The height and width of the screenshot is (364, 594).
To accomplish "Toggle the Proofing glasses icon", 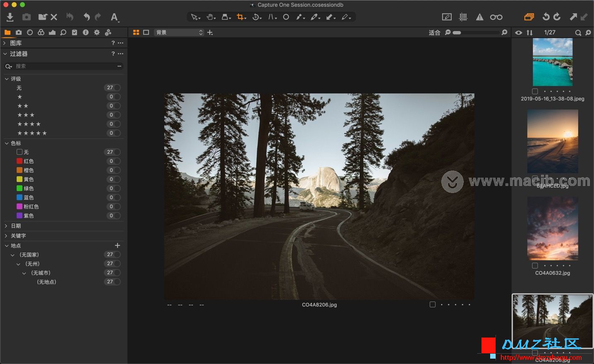I will (496, 17).
